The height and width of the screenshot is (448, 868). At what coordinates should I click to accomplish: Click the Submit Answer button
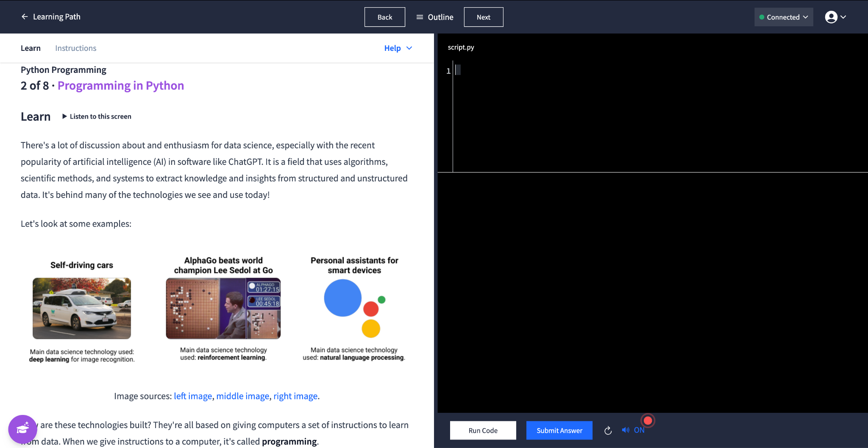tap(559, 430)
